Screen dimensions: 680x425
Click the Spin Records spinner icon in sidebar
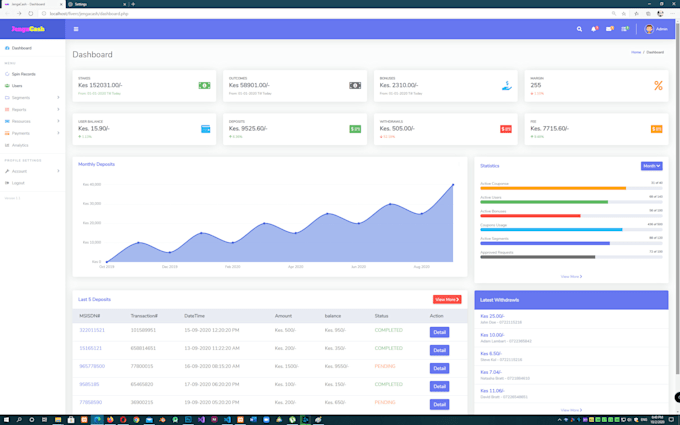tap(7, 74)
